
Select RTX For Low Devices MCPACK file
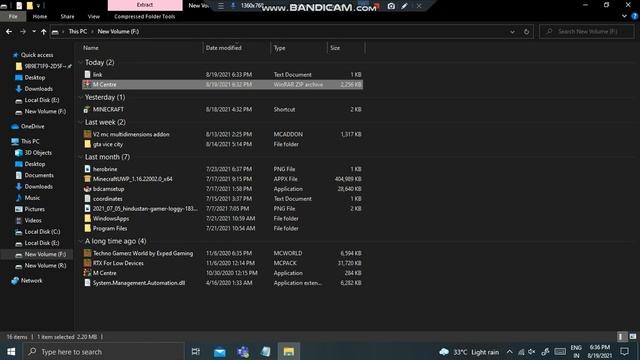pos(222,263)
